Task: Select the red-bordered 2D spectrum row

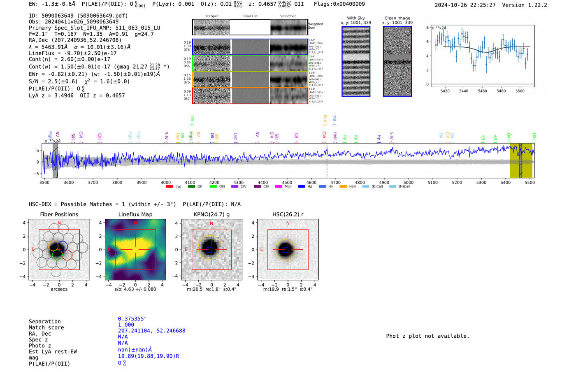Action: tap(250, 95)
